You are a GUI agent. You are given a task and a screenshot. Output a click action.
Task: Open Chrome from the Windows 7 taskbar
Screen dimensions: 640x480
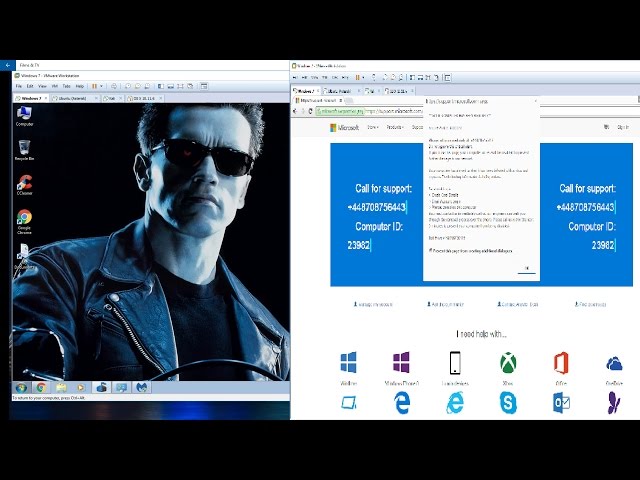pyautogui.click(x=41, y=387)
